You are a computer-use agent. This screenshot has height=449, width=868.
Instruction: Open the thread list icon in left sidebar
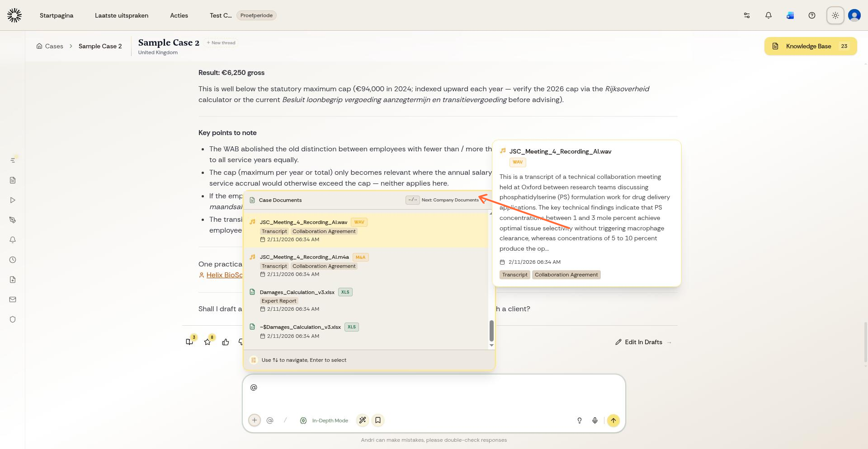tap(13, 160)
